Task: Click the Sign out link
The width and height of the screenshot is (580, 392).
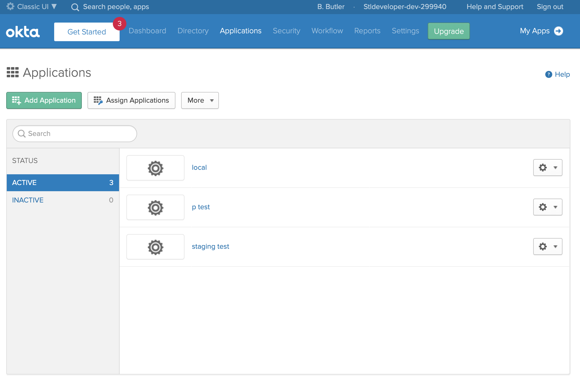Action: (x=550, y=6)
